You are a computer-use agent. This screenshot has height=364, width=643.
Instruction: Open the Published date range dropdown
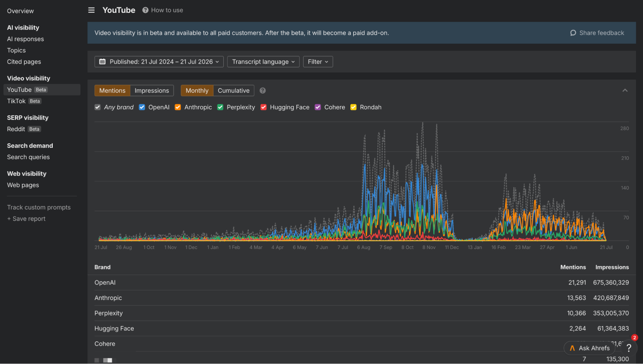[x=159, y=61]
